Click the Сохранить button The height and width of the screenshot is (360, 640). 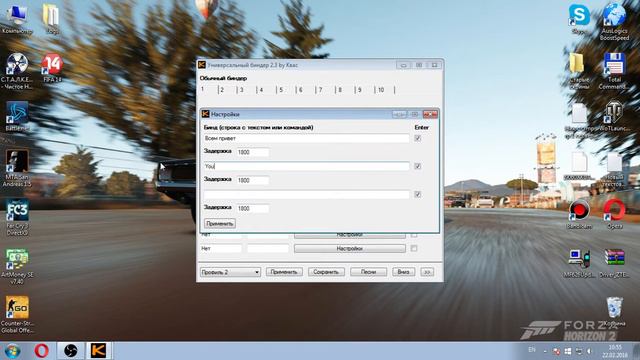tap(326, 272)
